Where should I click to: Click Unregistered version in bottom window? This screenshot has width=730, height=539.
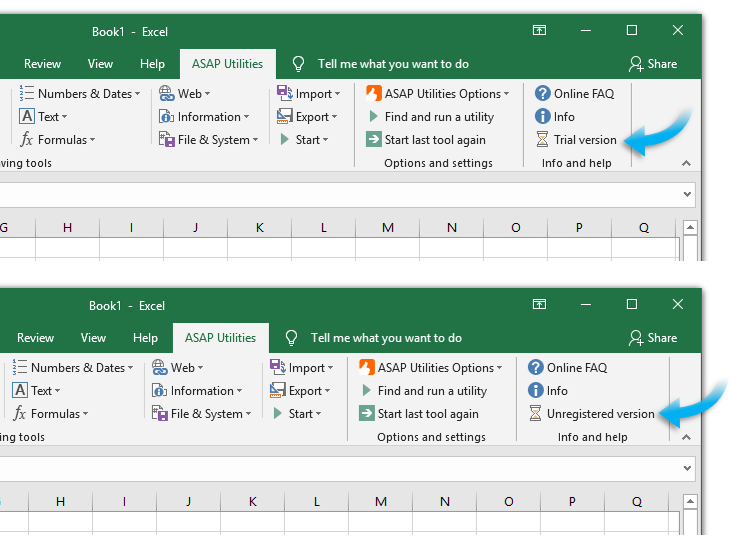pos(591,413)
